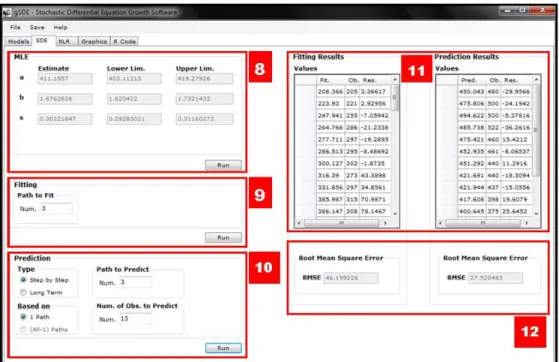Select the Step by Step prediction type
Viewport: 559px width, 362px height.
24,280
